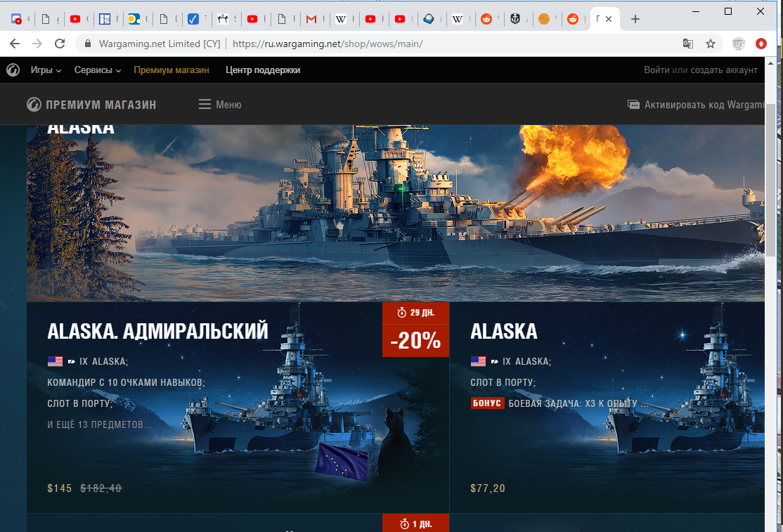
Task: Go back to the previous page
Action: click(x=15, y=44)
